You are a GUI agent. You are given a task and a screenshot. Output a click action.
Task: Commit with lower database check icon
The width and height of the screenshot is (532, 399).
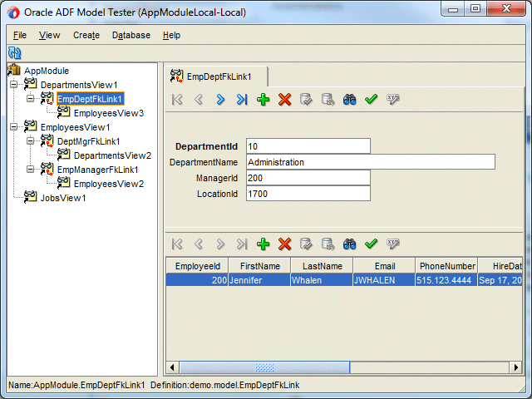[307, 244]
